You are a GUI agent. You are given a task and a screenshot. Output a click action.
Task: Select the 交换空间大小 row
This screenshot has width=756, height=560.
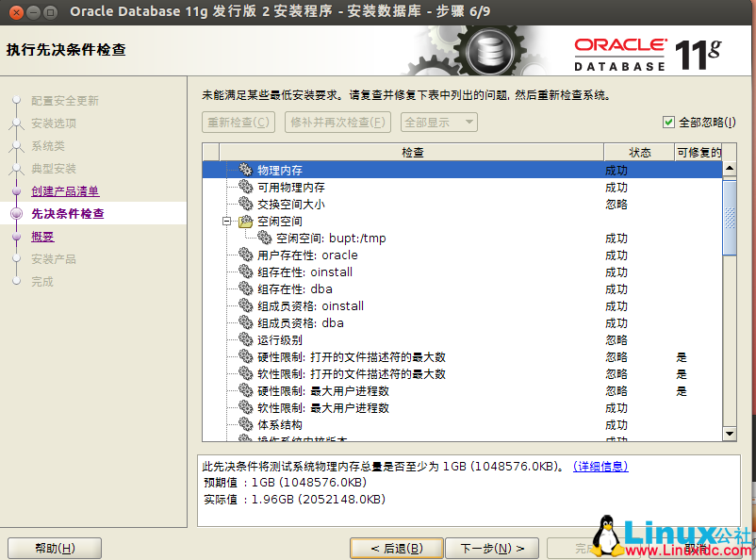pos(463,204)
